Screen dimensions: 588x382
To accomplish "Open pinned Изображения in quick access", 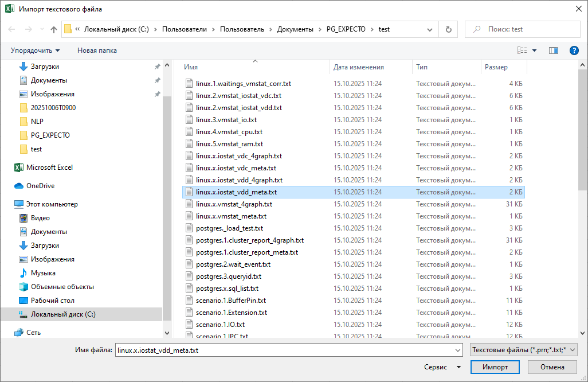I will pos(53,94).
